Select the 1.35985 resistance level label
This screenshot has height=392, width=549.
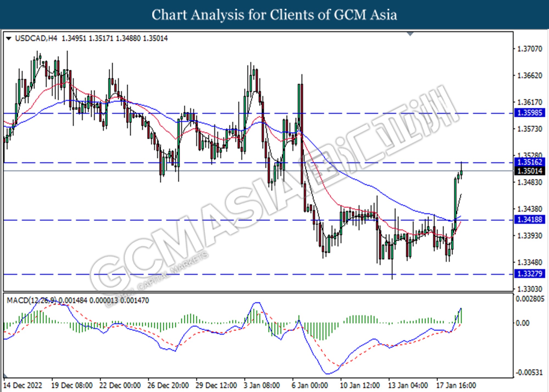530,113
